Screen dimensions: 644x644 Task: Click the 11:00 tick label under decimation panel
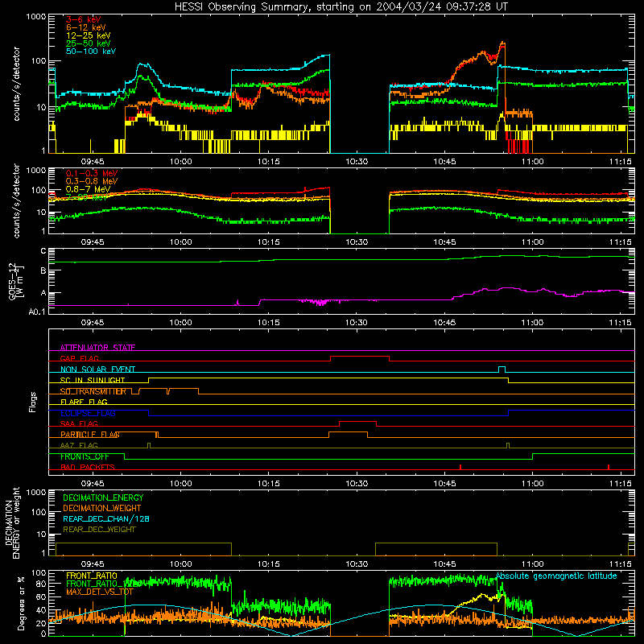coord(532,564)
